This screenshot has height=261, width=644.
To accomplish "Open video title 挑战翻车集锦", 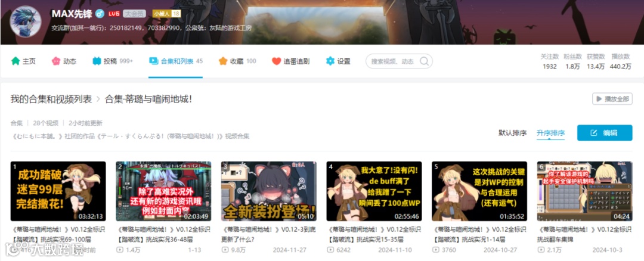I will click(x=584, y=234).
